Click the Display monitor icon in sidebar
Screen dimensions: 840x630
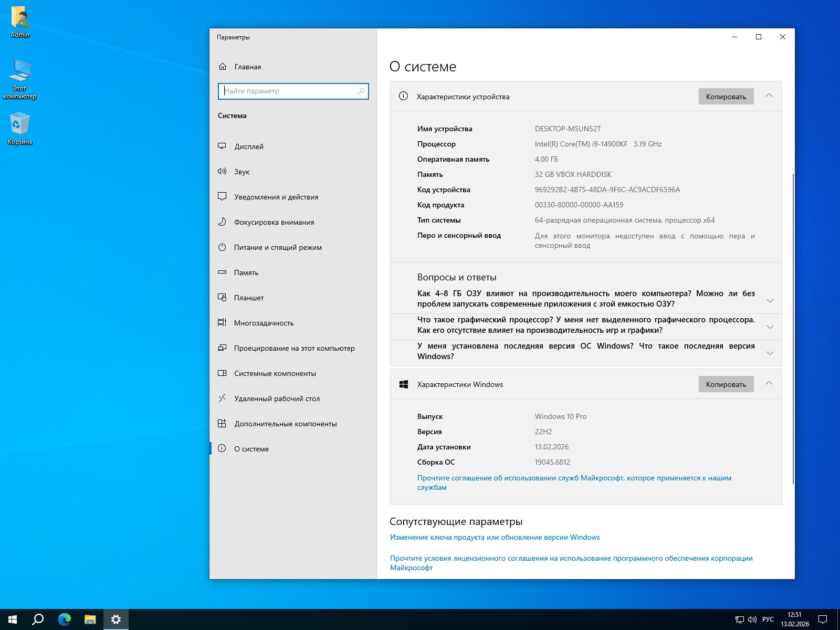pyautogui.click(x=222, y=146)
